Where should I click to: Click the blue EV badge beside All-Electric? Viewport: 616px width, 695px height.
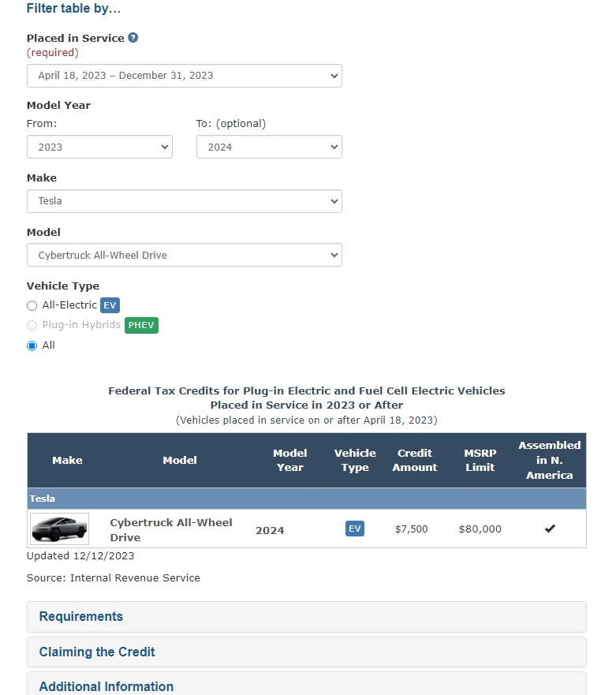[110, 305]
